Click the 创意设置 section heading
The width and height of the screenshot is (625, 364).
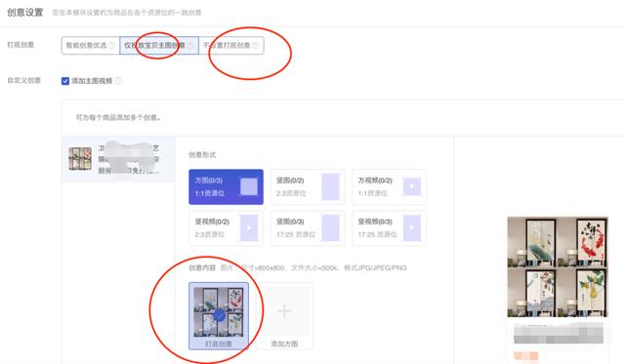pos(25,13)
